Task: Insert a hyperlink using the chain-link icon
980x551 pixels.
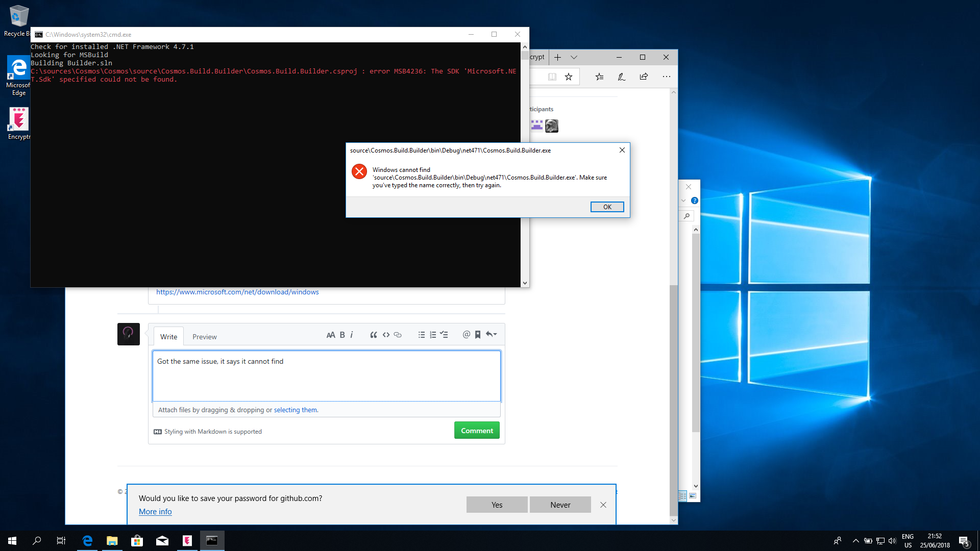Action: (398, 335)
